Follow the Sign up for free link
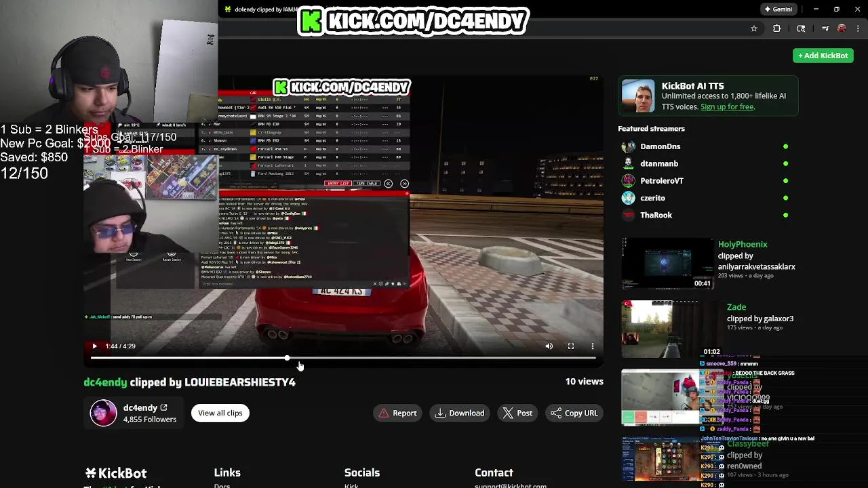Viewport: 868px width, 488px height. (727, 107)
